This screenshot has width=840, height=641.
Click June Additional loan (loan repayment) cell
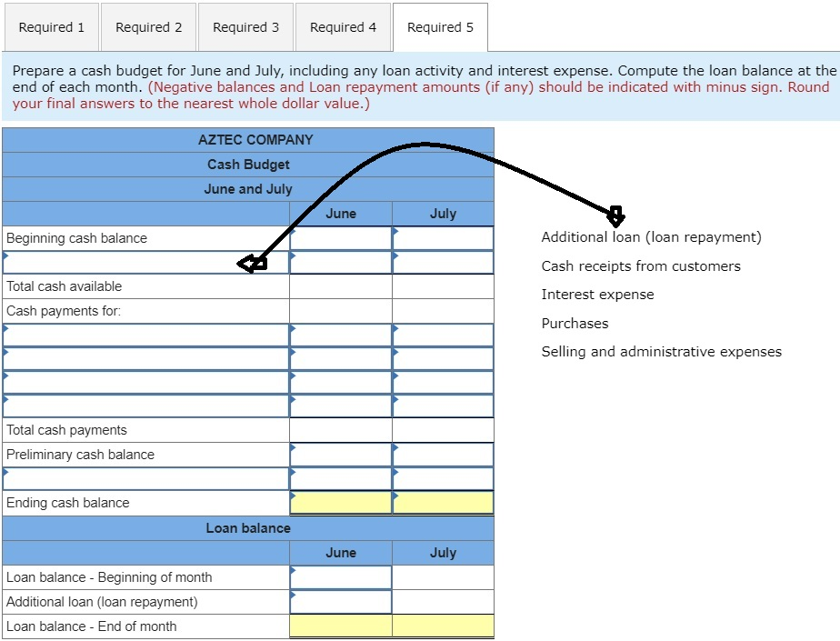341,602
